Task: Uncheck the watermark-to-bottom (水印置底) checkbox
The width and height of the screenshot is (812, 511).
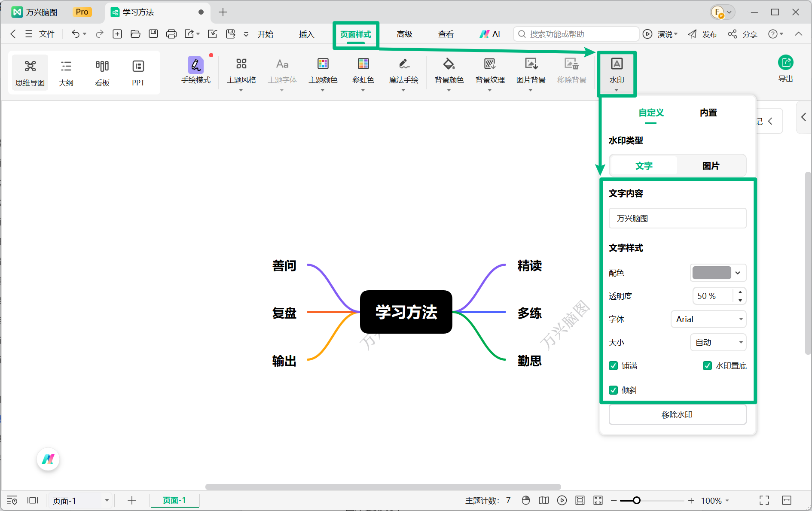Action: [x=707, y=366]
